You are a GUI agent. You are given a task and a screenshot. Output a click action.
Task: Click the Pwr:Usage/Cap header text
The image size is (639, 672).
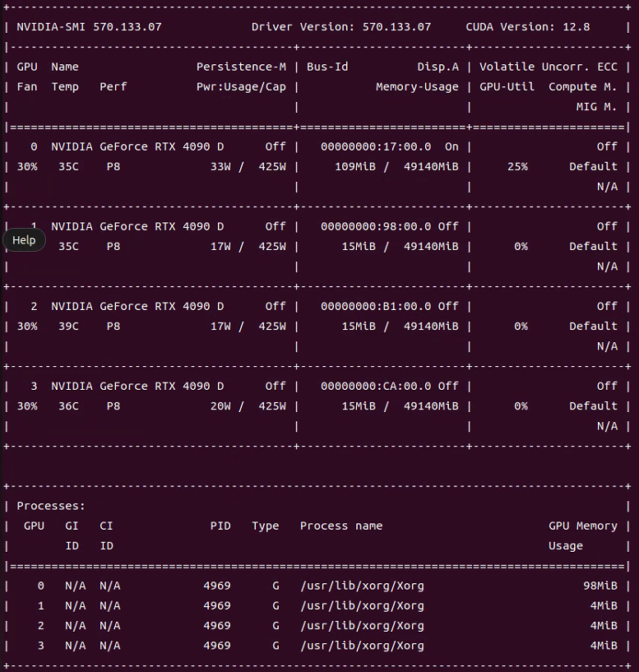241,87
